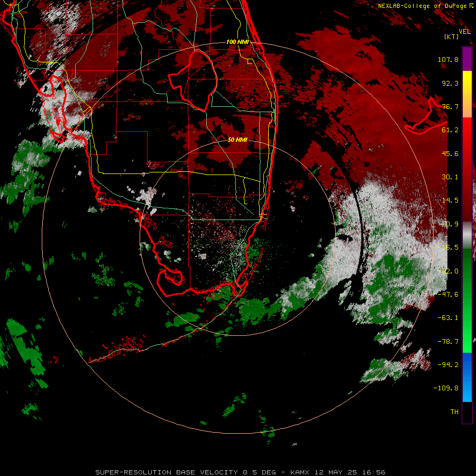Click the 45.6 legend value

(450, 153)
